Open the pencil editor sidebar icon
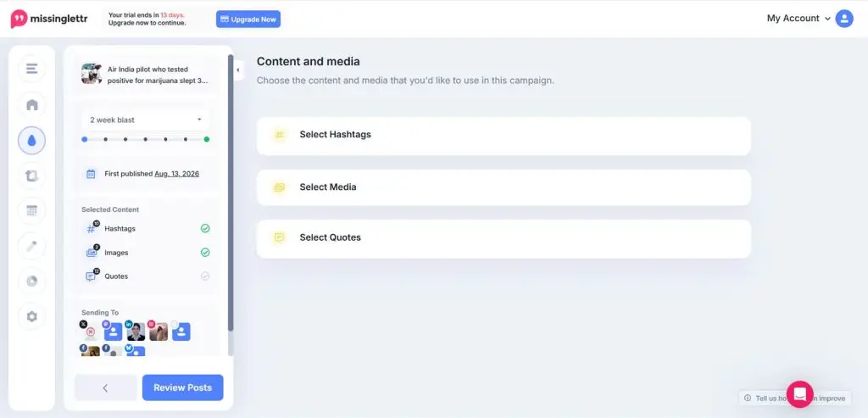The height and width of the screenshot is (418, 868). [x=31, y=246]
